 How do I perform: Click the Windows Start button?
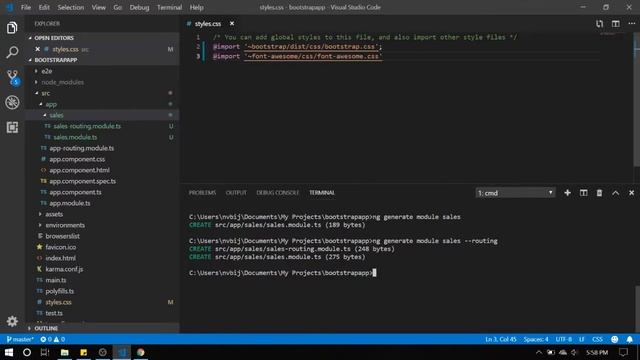click(x=9, y=352)
